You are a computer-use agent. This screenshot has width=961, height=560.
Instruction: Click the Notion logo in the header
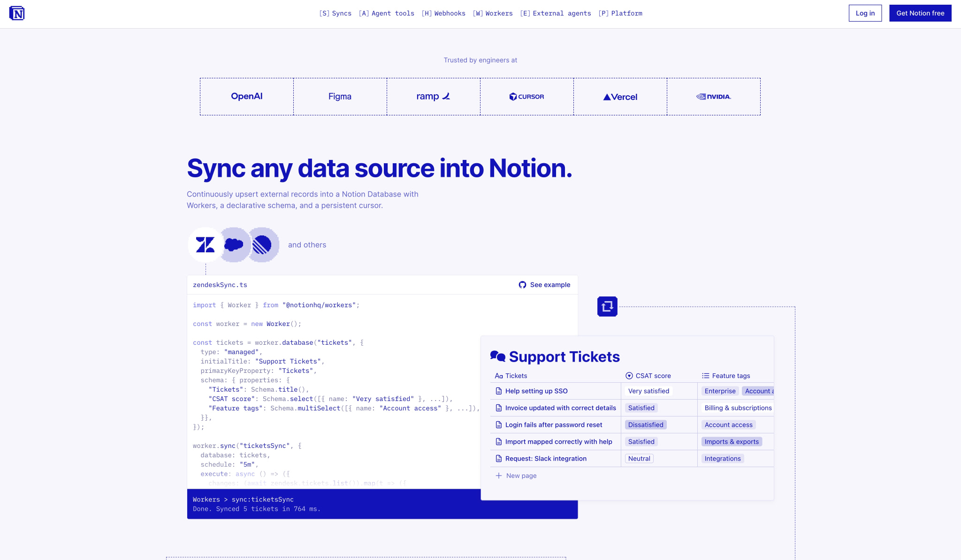[x=17, y=13]
